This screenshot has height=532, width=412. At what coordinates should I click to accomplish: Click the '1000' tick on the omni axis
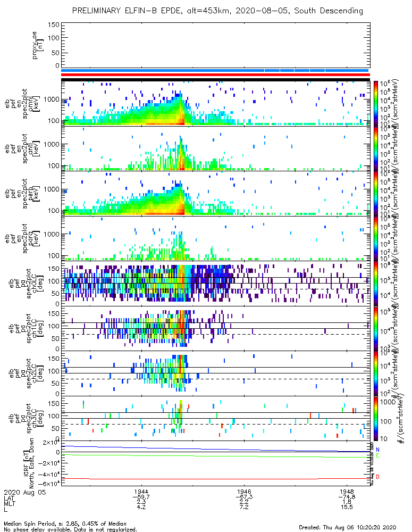pos(51,99)
